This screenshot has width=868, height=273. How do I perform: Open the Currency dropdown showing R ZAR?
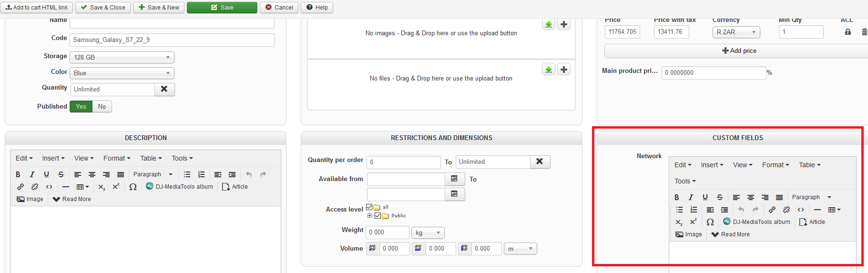pos(736,32)
